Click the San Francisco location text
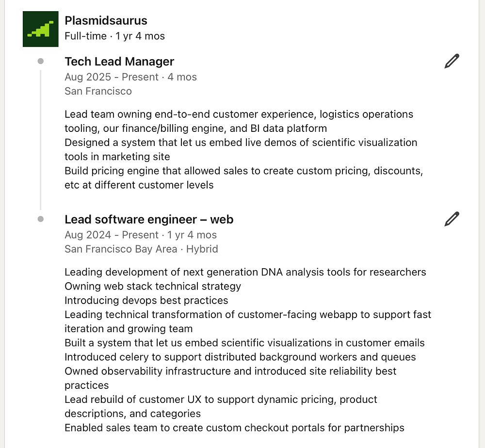The image size is (485, 448). 98,91
